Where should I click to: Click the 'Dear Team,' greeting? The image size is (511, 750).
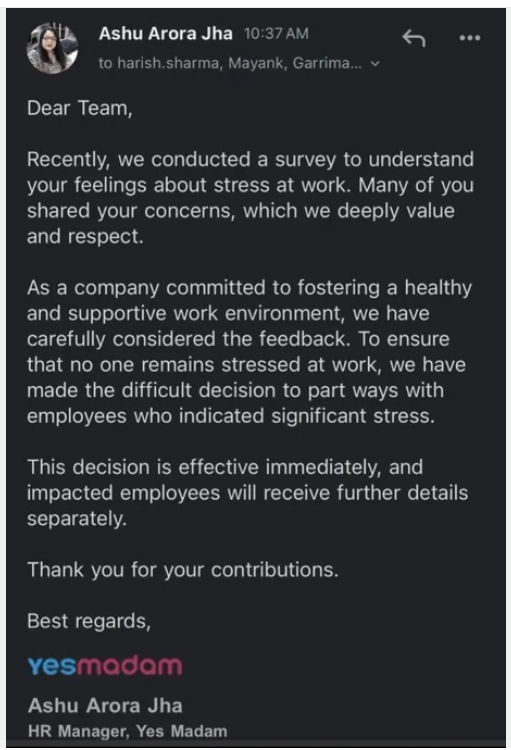tap(79, 108)
